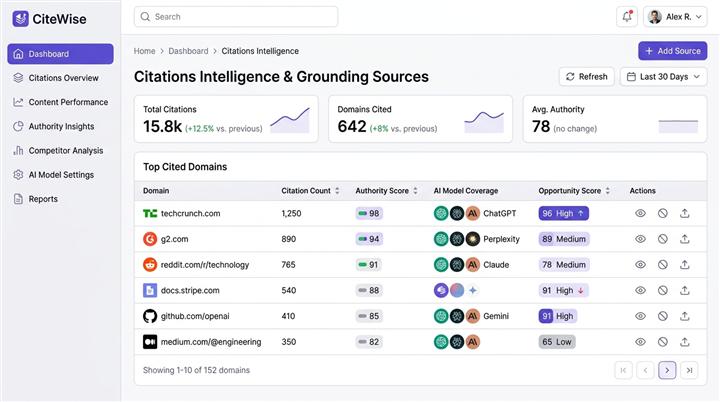Click the export icon for g2.com
The width and height of the screenshot is (720, 402).
point(685,239)
